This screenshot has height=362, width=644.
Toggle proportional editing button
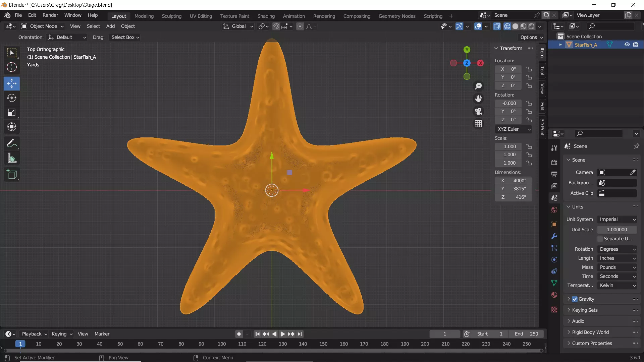click(x=300, y=26)
